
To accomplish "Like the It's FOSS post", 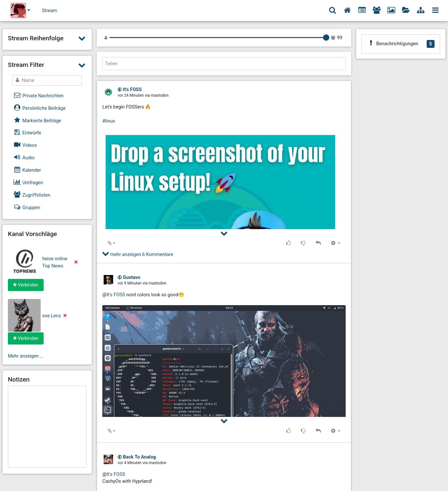I will coord(288,243).
